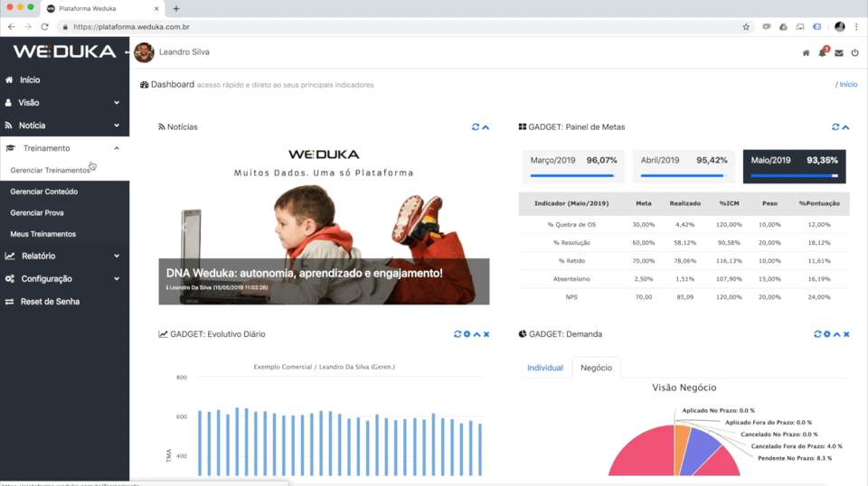Click the '% Resolução' indicator label
This screenshot has height=486, width=868.
[x=571, y=243]
